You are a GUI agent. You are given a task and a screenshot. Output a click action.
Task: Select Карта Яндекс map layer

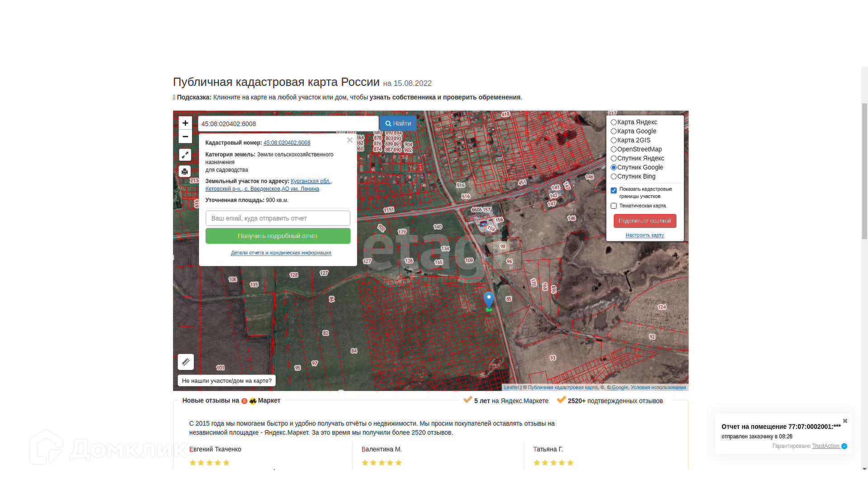(613, 122)
